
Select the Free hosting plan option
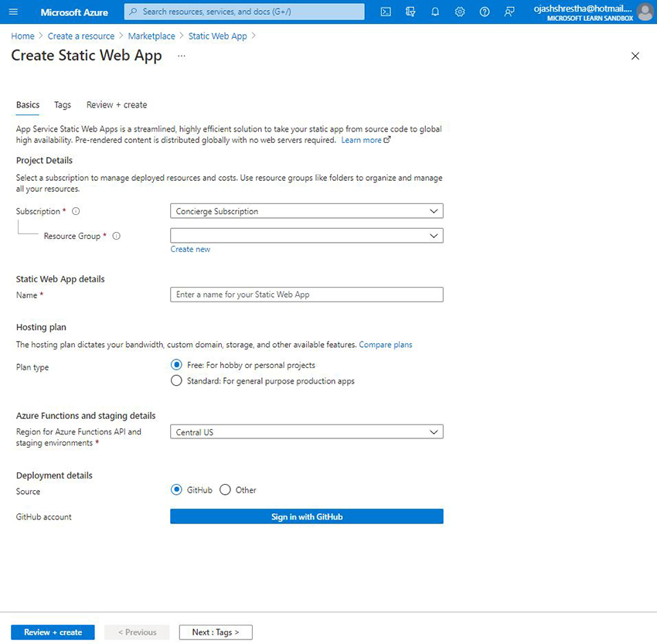[x=176, y=365]
